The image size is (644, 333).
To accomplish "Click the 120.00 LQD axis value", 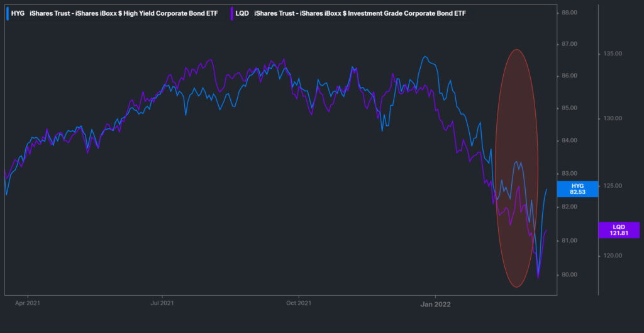I will 613,256.
